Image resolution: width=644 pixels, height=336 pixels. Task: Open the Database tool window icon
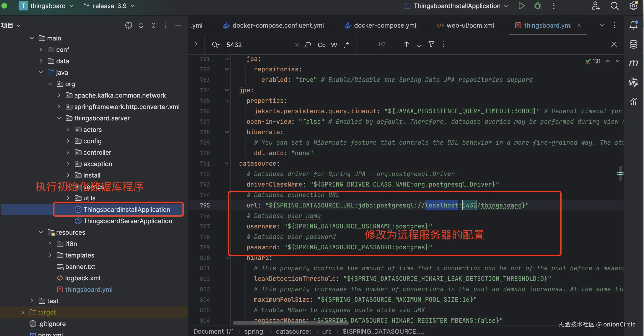pos(633,44)
